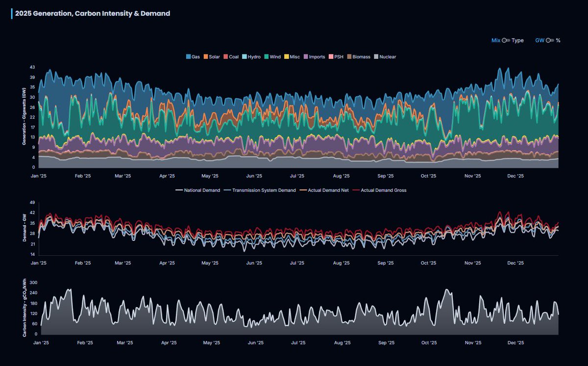588x366 pixels.
Task: Click 'Jul '25' on carbon intensity x-axis
Action: point(299,342)
